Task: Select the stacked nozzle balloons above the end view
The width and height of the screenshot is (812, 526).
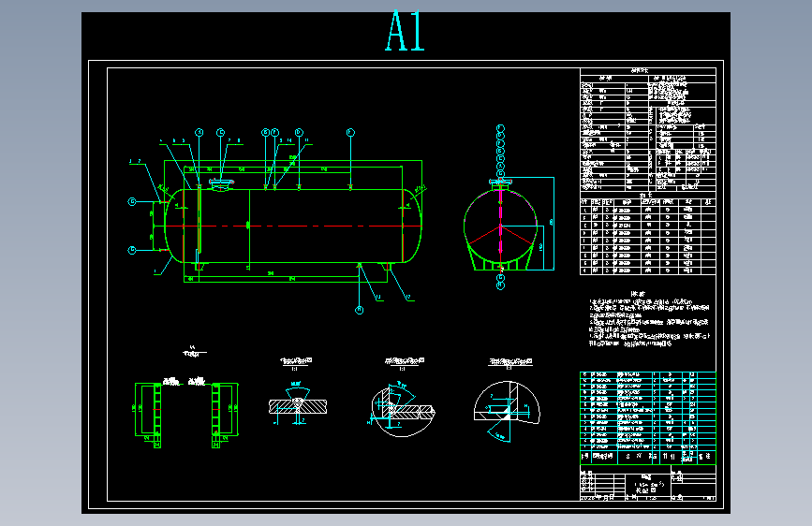Action: (x=500, y=151)
